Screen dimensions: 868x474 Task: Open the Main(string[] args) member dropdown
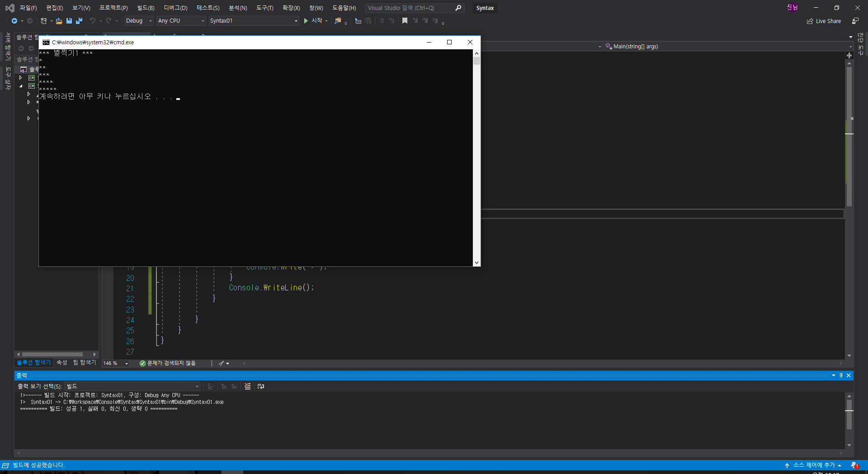(x=729, y=47)
